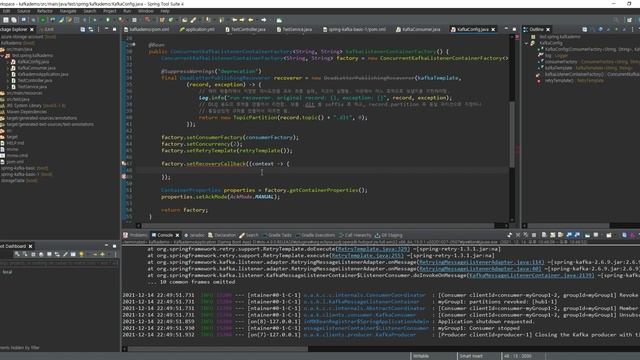Open the kafkademo/pom.xml editor tab
Viewport: 640px width, 360px height.
coord(146,29)
